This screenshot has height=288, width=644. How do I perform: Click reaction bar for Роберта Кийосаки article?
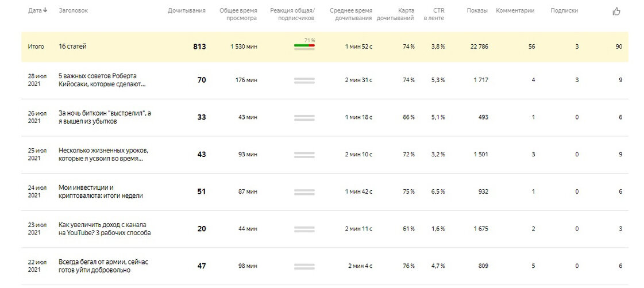[304, 80]
